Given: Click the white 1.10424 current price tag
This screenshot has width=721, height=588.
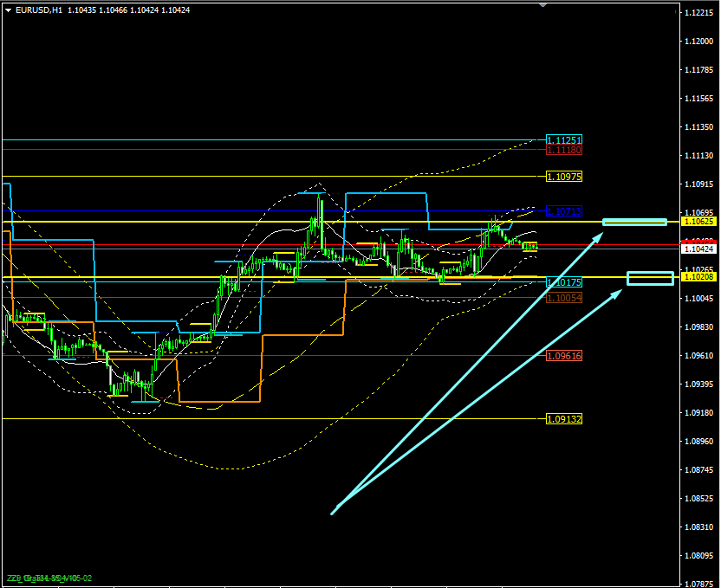Looking at the screenshot, I should 699,249.
